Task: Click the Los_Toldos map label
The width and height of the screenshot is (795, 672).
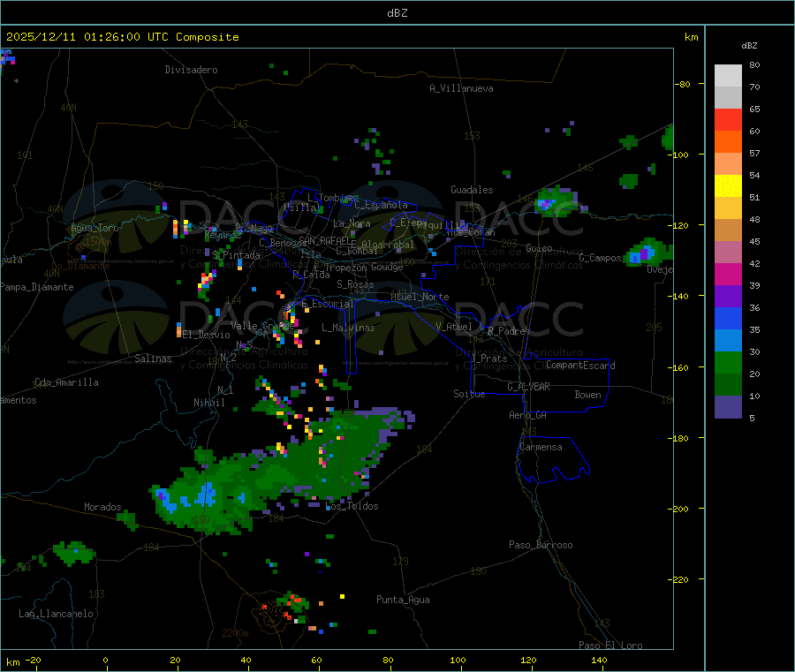Action: (352, 506)
